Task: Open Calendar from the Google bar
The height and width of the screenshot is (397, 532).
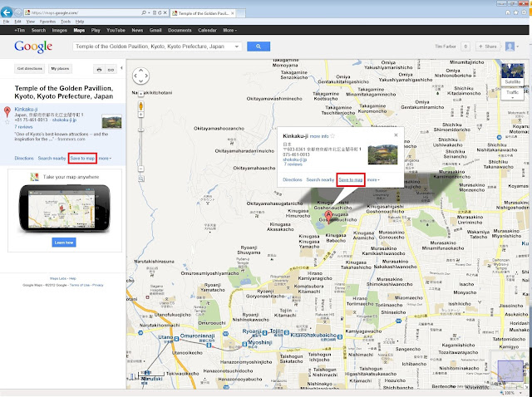Action: [x=207, y=30]
